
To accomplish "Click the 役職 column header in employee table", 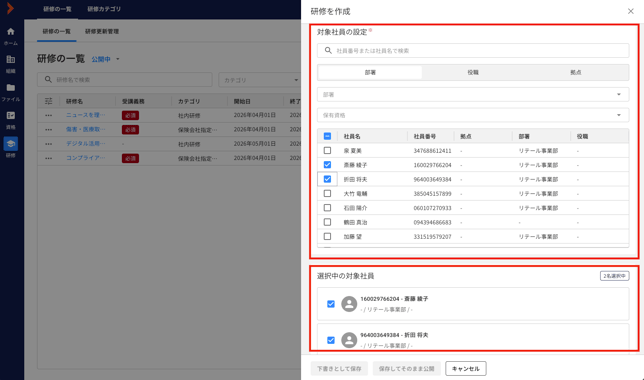I will point(582,136).
